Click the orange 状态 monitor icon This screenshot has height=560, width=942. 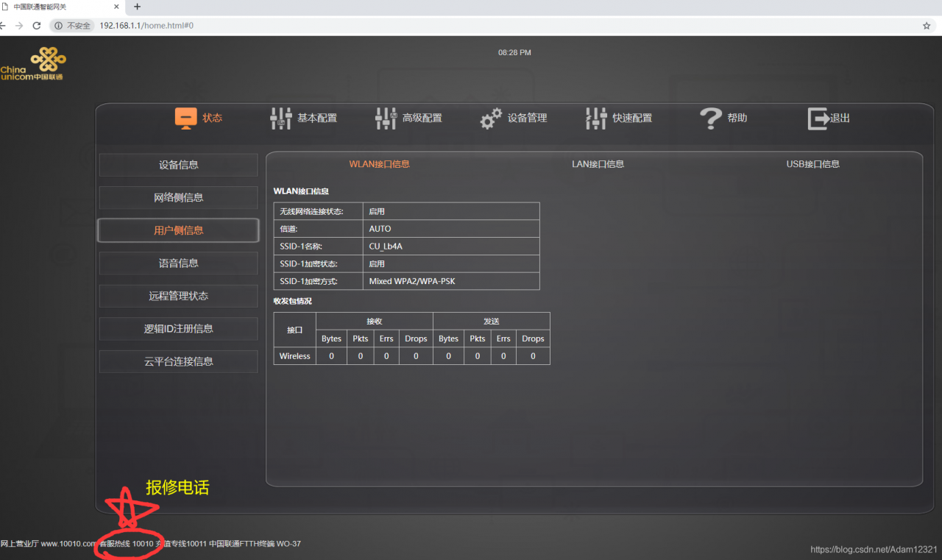click(185, 118)
